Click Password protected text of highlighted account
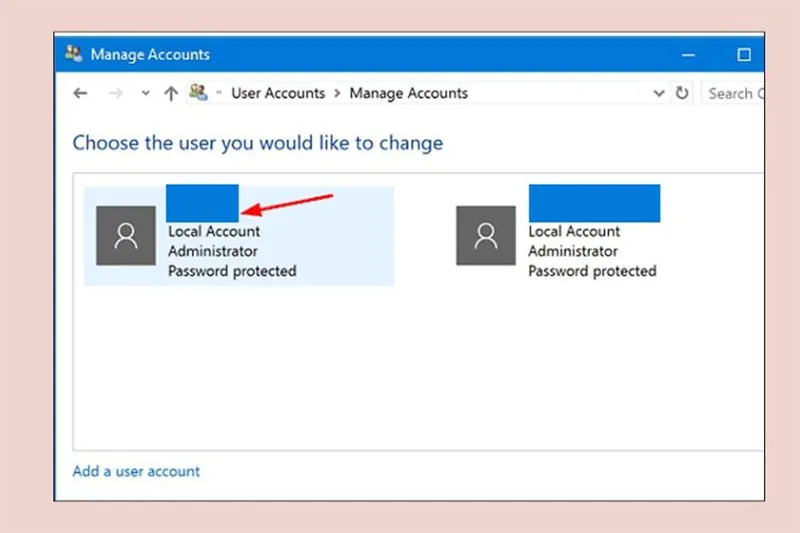Image resolution: width=800 pixels, height=533 pixels. coord(232,271)
